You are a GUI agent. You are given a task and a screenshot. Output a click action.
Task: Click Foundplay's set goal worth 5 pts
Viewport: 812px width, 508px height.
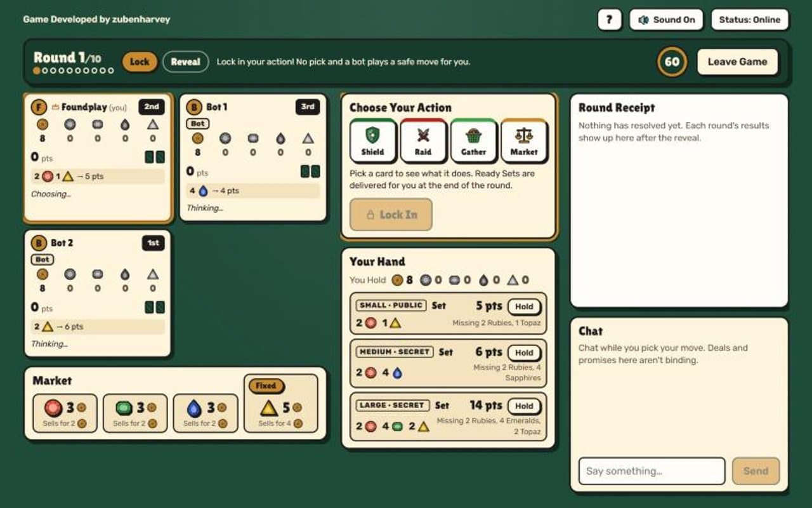[x=98, y=177]
